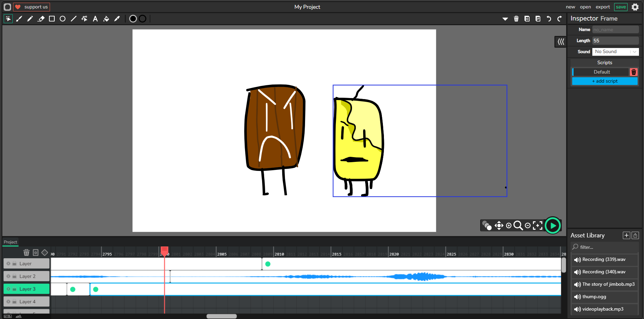Select the Brush tool
644x319 pixels.
point(19,19)
